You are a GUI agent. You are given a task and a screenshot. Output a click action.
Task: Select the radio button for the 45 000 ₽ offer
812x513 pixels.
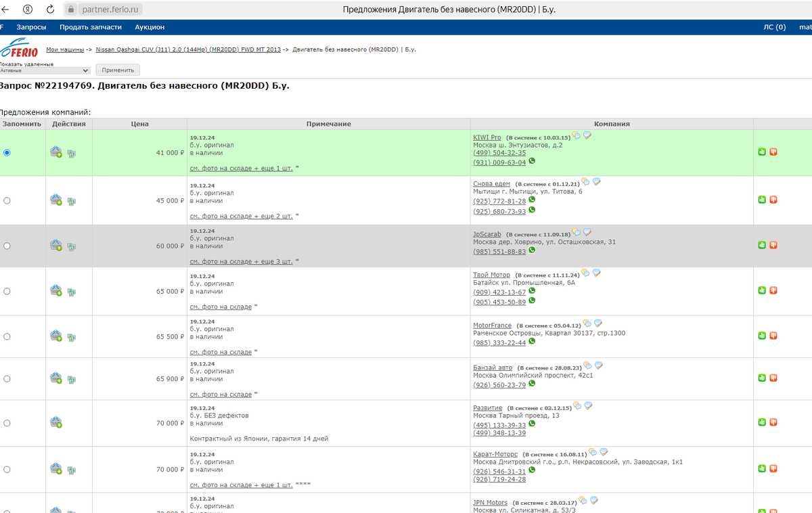(x=7, y=200)
